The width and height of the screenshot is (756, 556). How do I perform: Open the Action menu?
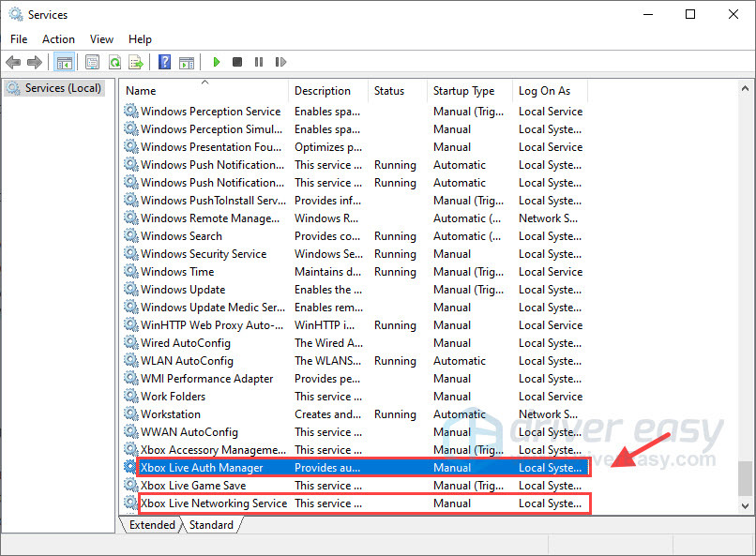click(58, 39)
